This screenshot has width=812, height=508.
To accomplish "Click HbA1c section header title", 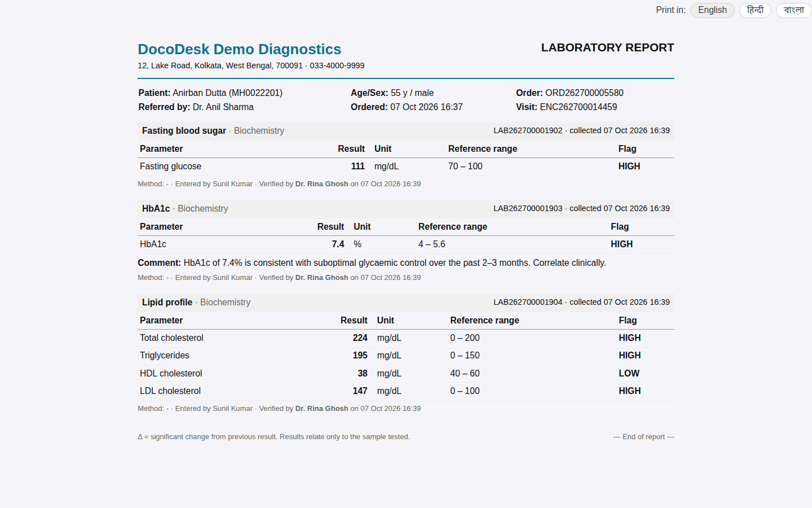I will [156, 208].
